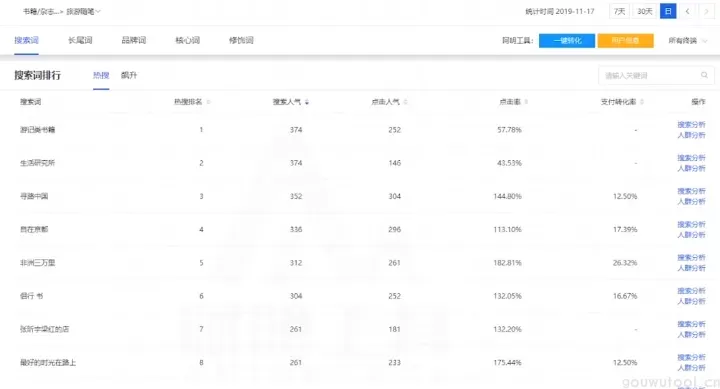
Task: Click the 16.67% conversion rate value
Action: 625,296
